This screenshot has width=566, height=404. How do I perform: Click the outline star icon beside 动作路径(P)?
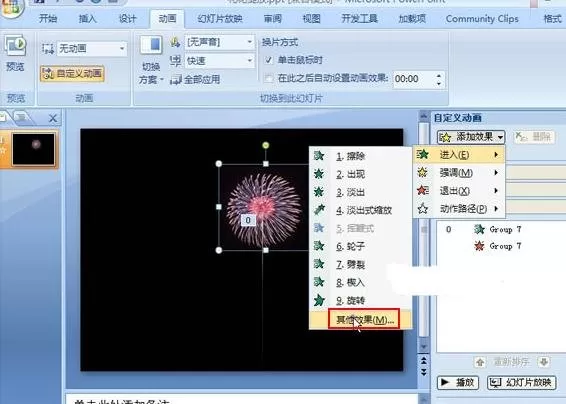click(x=422, y=208)
